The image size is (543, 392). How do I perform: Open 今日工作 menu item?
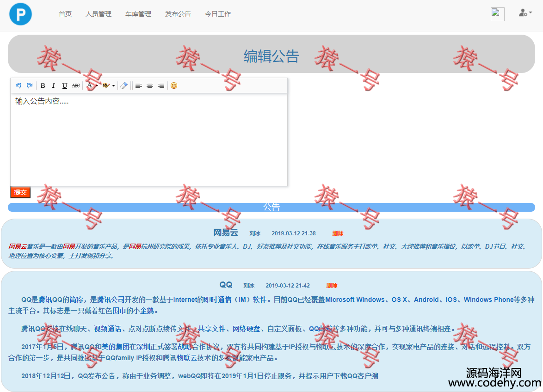click(x=218, y=14)
